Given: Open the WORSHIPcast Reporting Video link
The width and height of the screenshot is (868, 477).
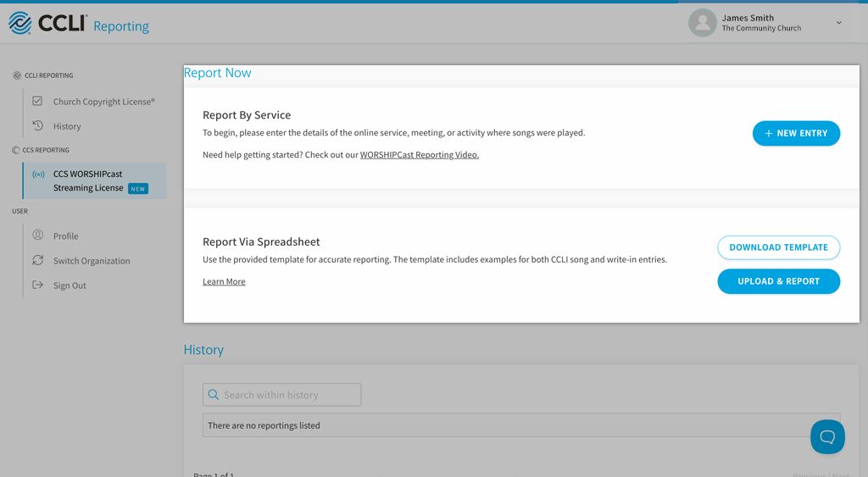Looking at the screenshot, I should (x=419, y=155).
